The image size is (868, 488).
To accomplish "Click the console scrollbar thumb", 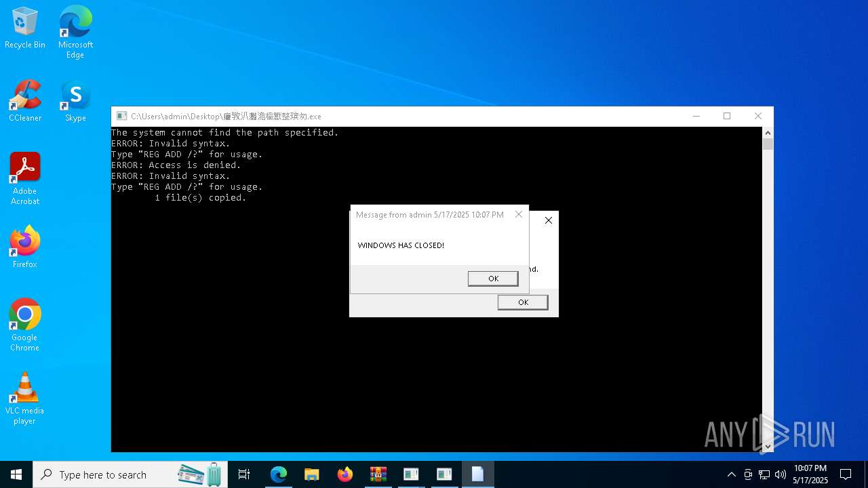I will pyautogui.click(x=768, y=144).
